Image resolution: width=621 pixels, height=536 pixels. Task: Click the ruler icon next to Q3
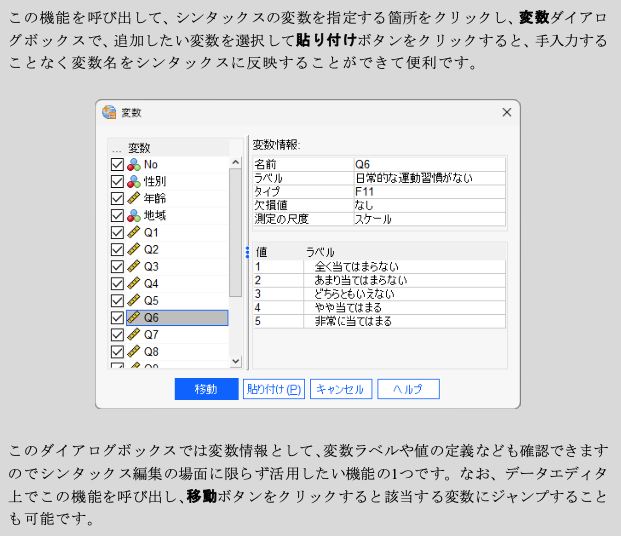click(x=134, y=266)
